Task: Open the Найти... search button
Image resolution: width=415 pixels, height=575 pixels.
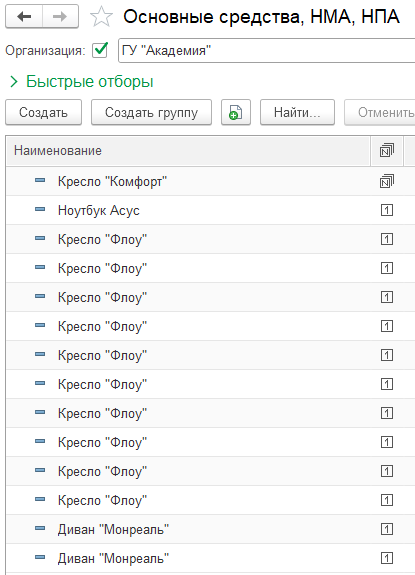Action: click(297, 112)
